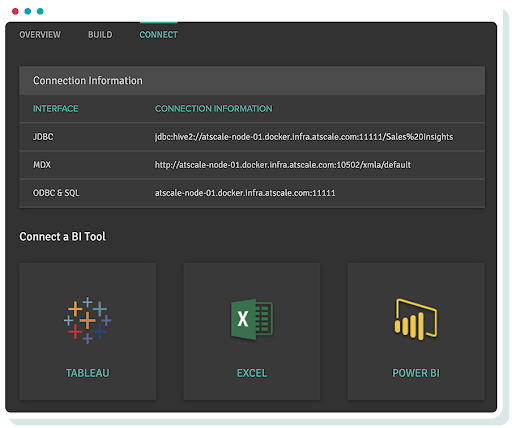Click the CONNECTION INFORMATION column header
Screen dimensions: 512x428
coord(213,109)
